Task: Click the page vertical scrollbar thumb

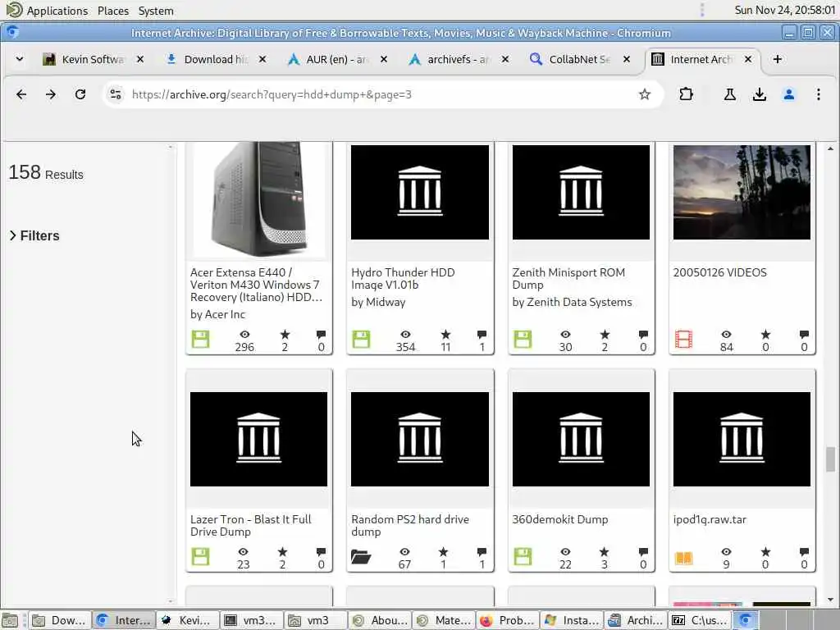Action: (x=830, y=459)
